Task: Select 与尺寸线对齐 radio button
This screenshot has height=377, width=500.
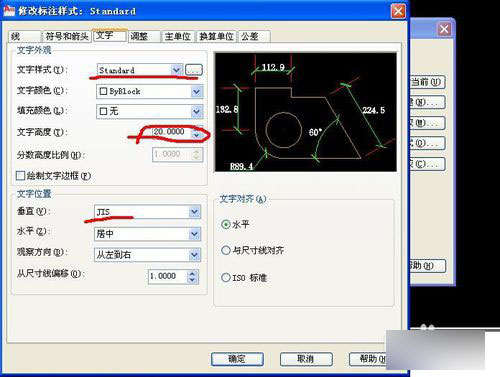Action: (x=226, y=250)
